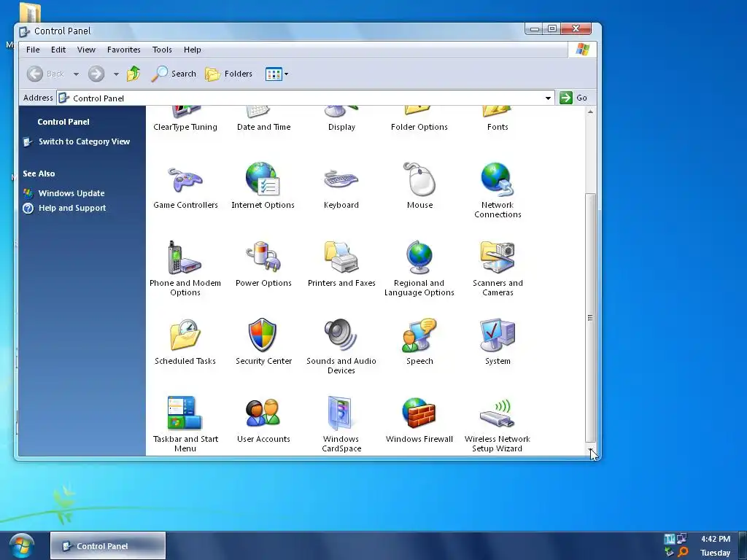Click the Display label
Image resolution: width=747 pixels, height=560 pixels.
[x=341, y=127]
